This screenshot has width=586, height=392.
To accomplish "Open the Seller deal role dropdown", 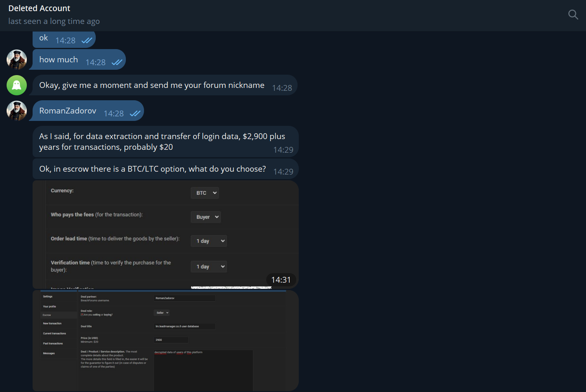I will pyautogui.click(x=162, y=313).
